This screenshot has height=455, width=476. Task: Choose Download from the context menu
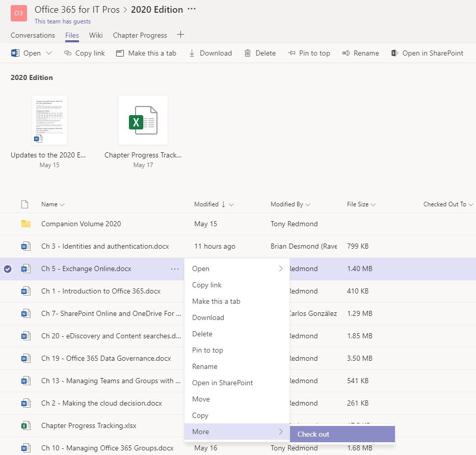click(237, 317)
